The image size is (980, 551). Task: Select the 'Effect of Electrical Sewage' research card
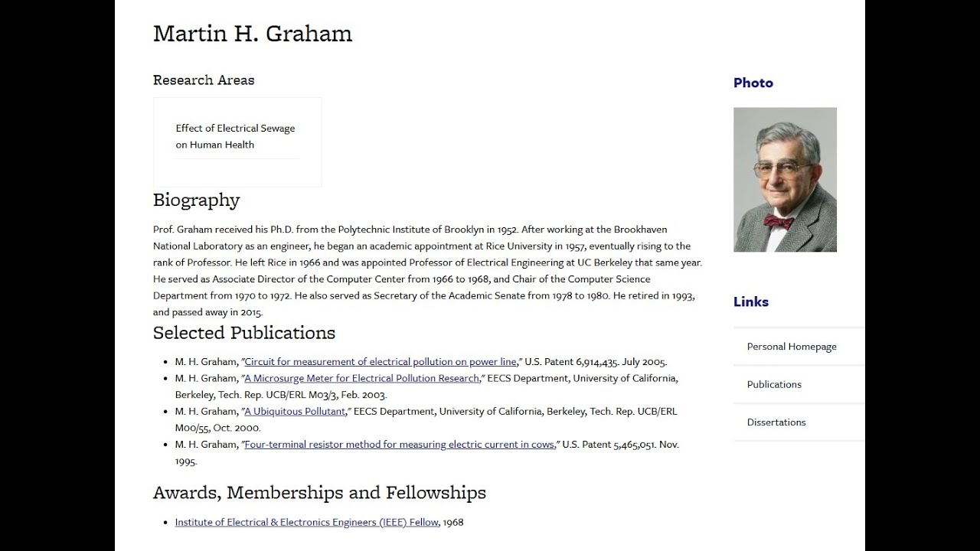(x=236, y=136)
